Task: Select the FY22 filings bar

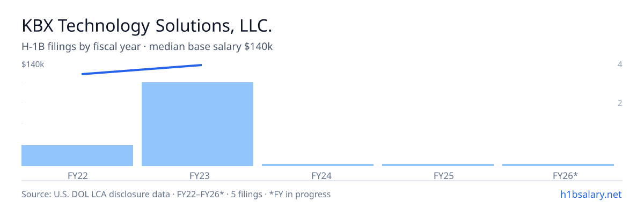Action: (77, 155)
